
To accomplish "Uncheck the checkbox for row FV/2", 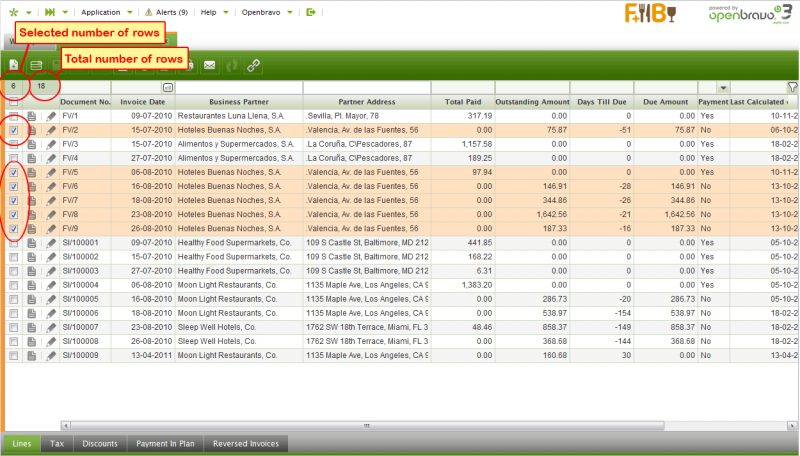I will [13, 130].
